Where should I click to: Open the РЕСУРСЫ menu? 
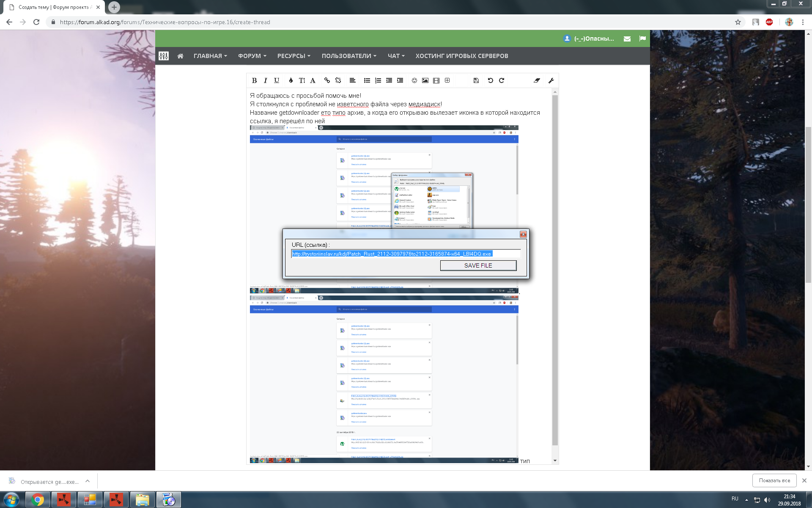tap(294, 56)
